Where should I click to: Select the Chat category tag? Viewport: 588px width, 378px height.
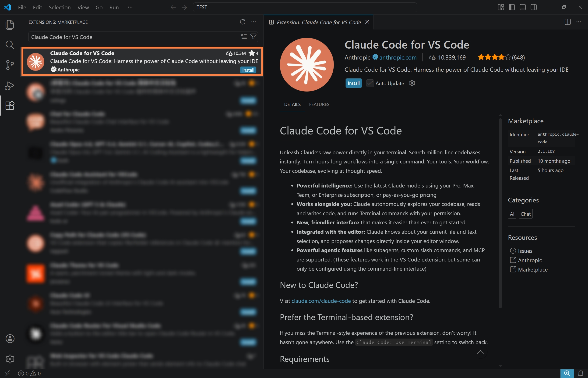525,214
